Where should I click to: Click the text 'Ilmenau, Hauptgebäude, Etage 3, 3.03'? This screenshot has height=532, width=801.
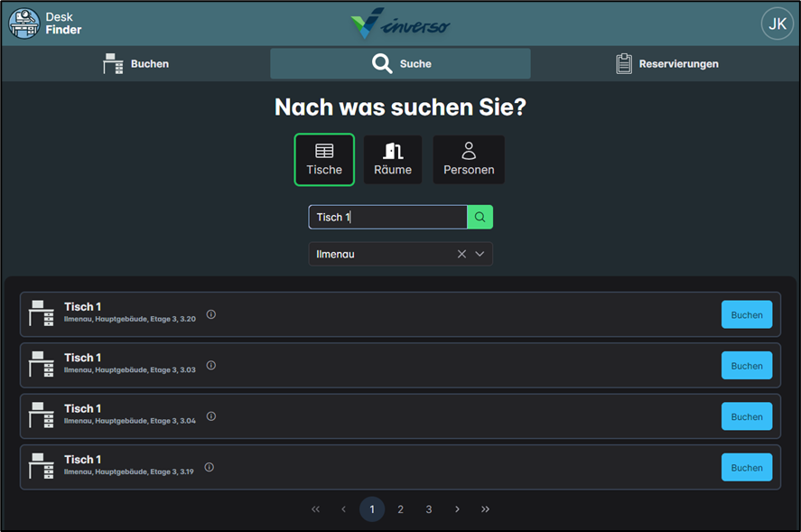click(130, 370)
